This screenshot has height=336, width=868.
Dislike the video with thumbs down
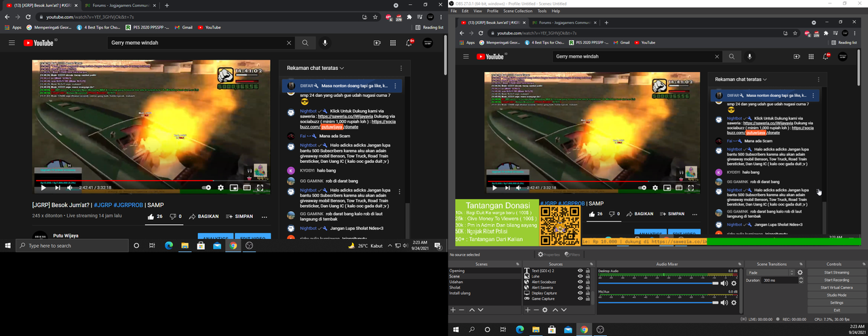(176, 217)
